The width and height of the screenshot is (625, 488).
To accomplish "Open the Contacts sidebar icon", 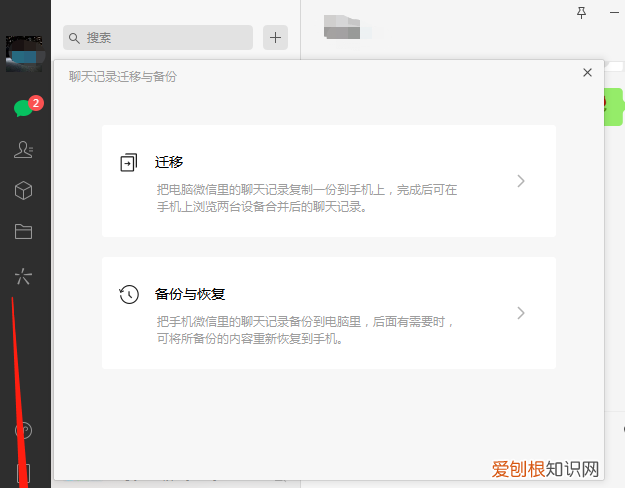I will coord(24,150).
